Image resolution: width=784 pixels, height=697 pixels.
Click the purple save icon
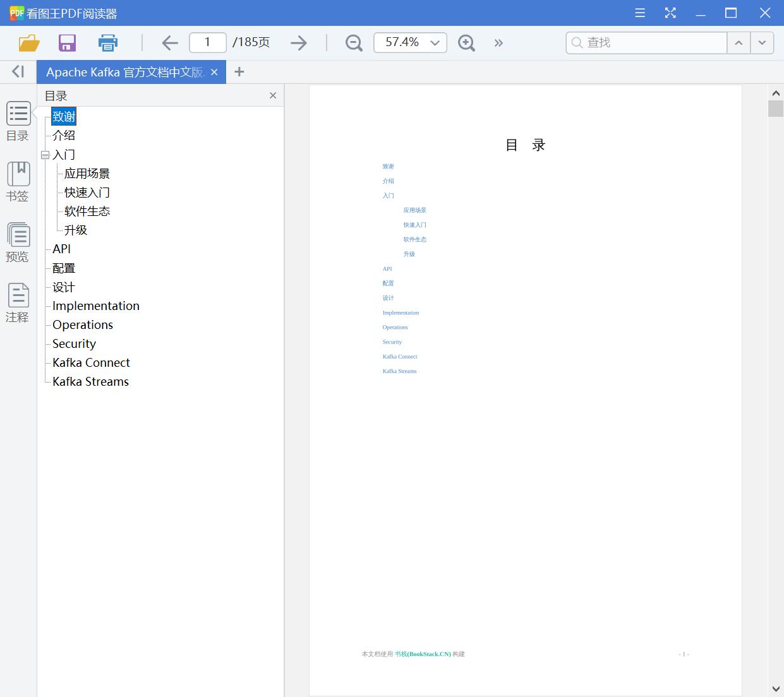coord(67,43)
